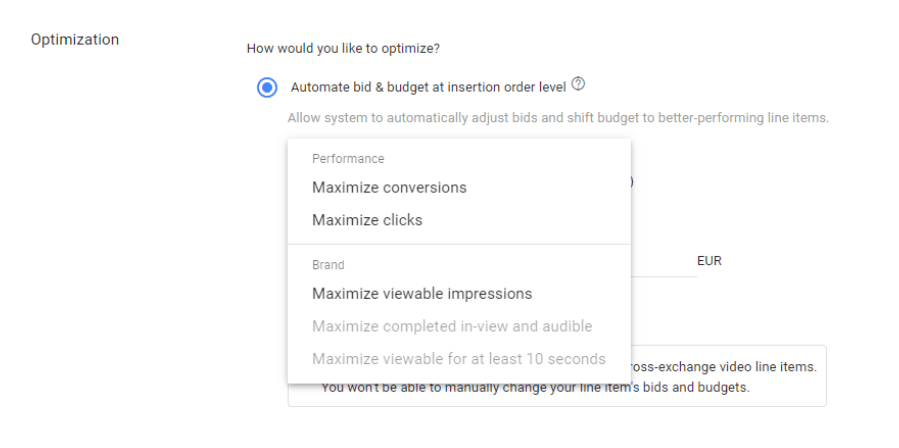Click the EUR currency label
This screenshot has width=899, height=448.
(x=709, y=261)
